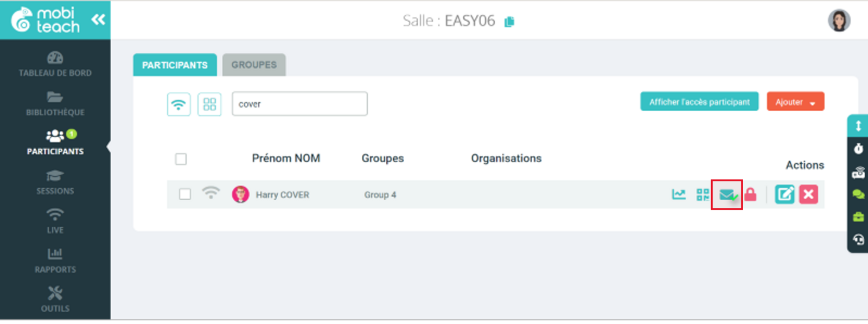868x324 pixels.
Task: Open Tableau de bord in sidebar
Action: tap(55, 64)
